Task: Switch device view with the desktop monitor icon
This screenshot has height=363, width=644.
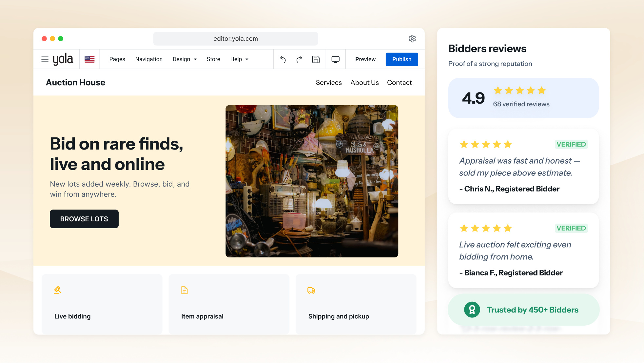Action: (x=336, y=59)
